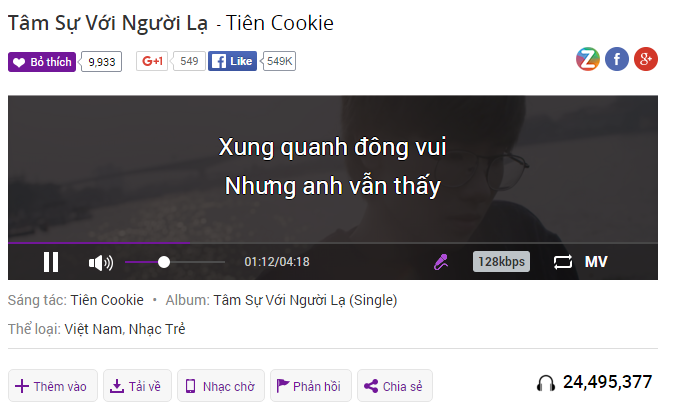Image resolution: width=675 pixels, height=415 pixels.
Task: Pause the song playback
Action: 51,262
